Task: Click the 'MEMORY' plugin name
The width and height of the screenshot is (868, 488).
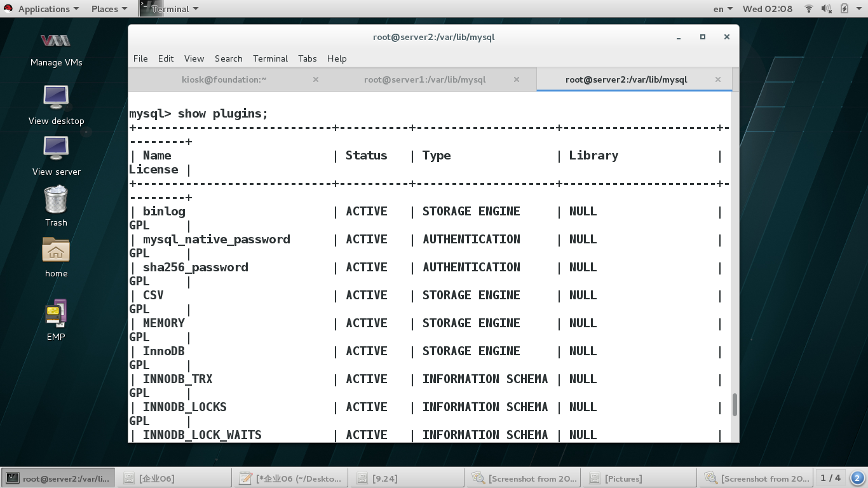Action: [x=164, y=323]
